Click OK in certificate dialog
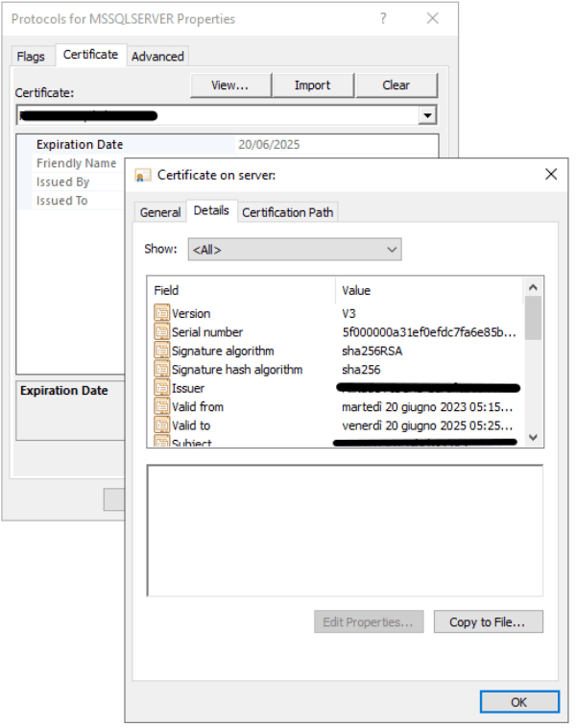The image size is (576, 728). pyautogui.click(x=519, y=702)
